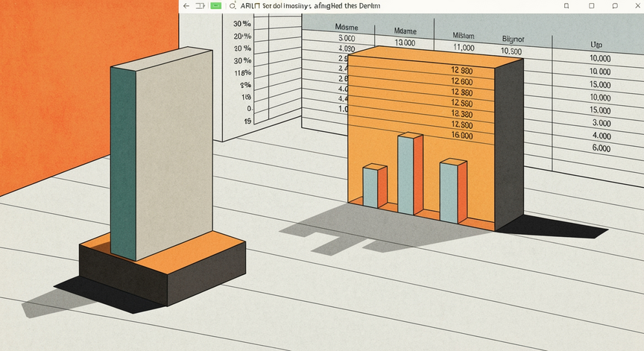Select the Biynor column header
The image size is (644, 351).
(x=513, y=39)
